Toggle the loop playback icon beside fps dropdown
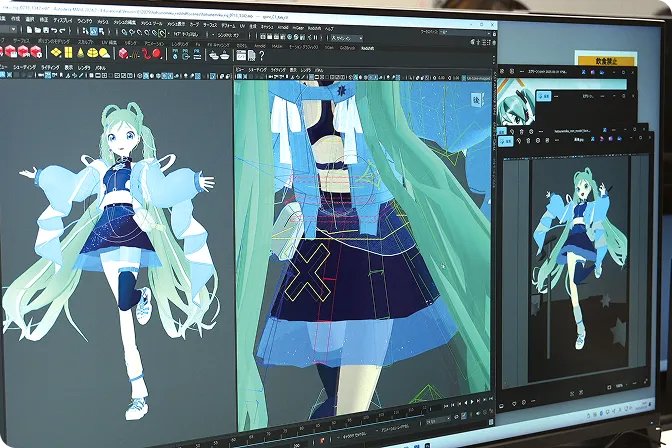The image size is (672, 448). tap(456, 417)
